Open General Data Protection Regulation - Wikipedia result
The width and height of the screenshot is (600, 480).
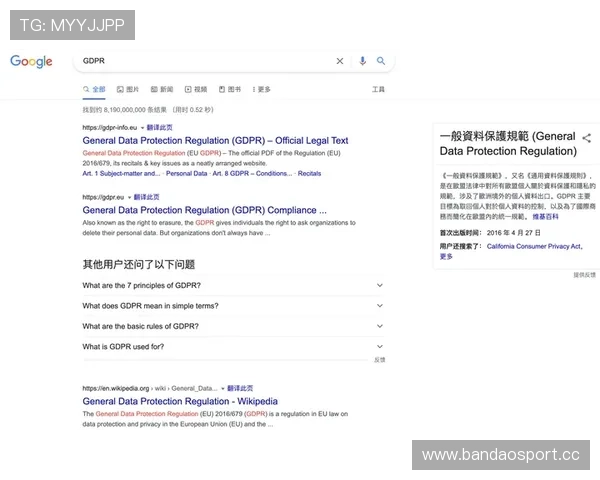(180, 401)
